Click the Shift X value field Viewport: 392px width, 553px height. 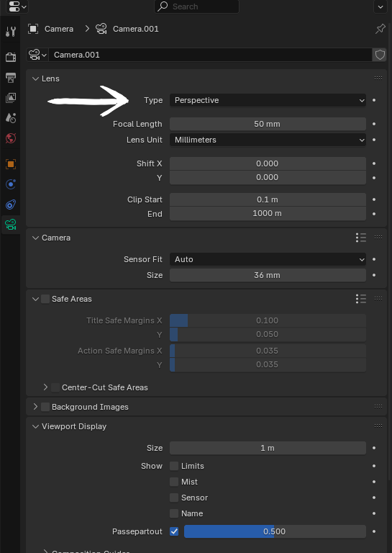point(268,163)
